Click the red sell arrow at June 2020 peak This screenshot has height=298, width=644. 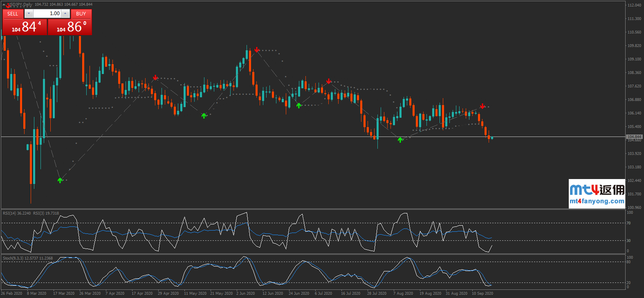(x=256, y=50)
